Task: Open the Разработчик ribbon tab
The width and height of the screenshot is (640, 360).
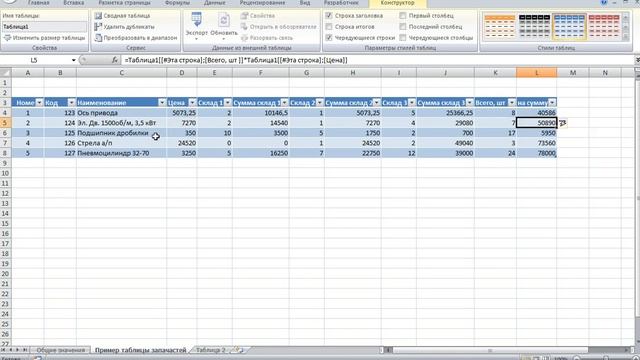Action: (x=341, y=3)
